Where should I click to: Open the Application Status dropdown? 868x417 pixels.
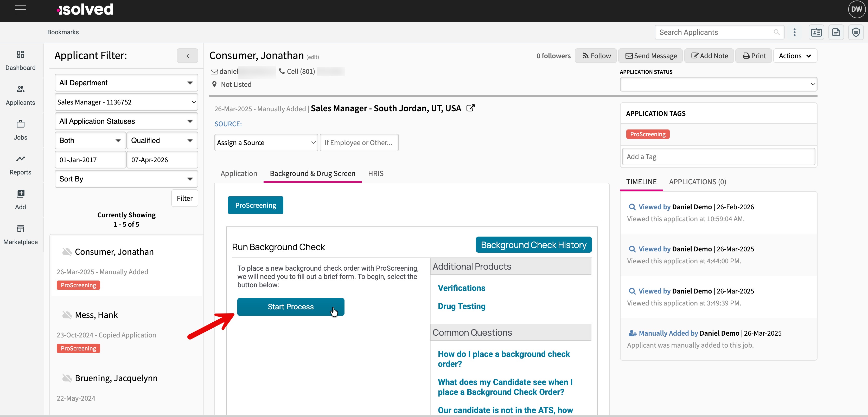pos(718,84)
